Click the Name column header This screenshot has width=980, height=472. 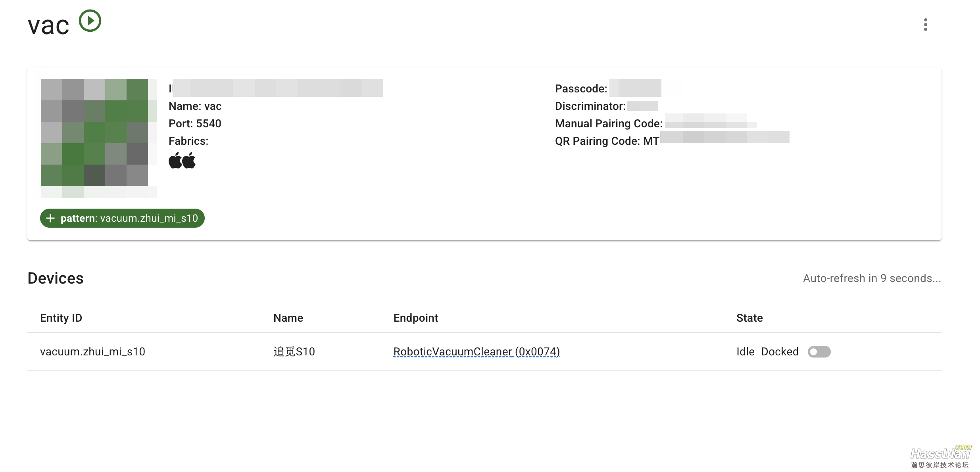point(288,318)
